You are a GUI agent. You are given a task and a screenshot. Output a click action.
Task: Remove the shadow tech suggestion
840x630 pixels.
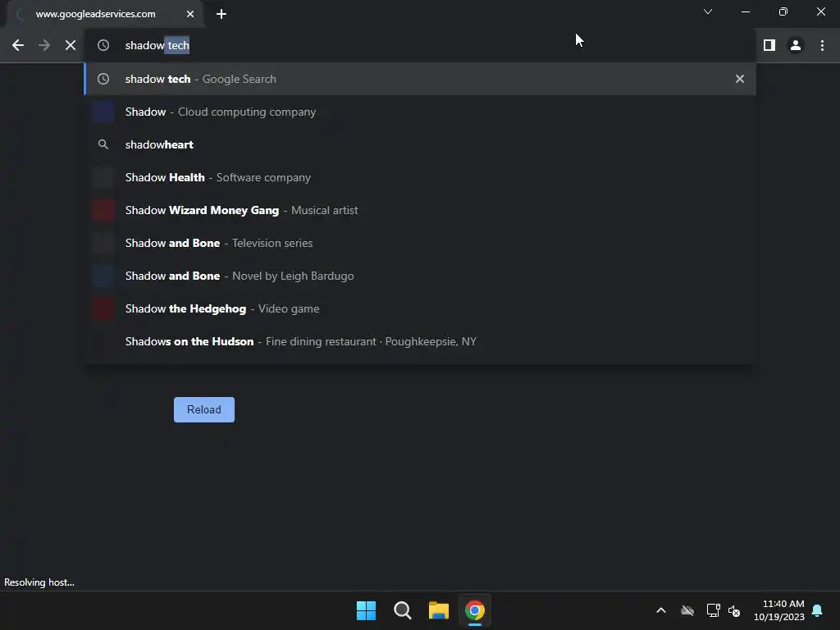click(740, 79)
